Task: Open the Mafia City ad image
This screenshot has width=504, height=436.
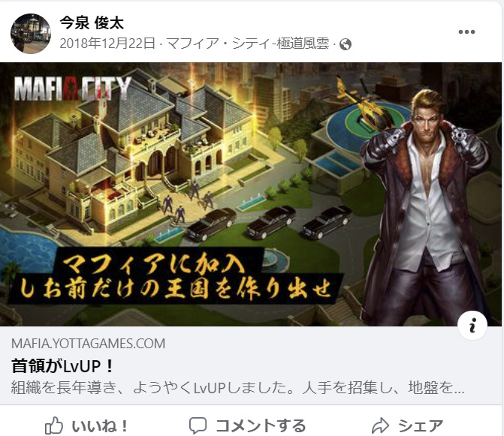Action: click(251, 194)
